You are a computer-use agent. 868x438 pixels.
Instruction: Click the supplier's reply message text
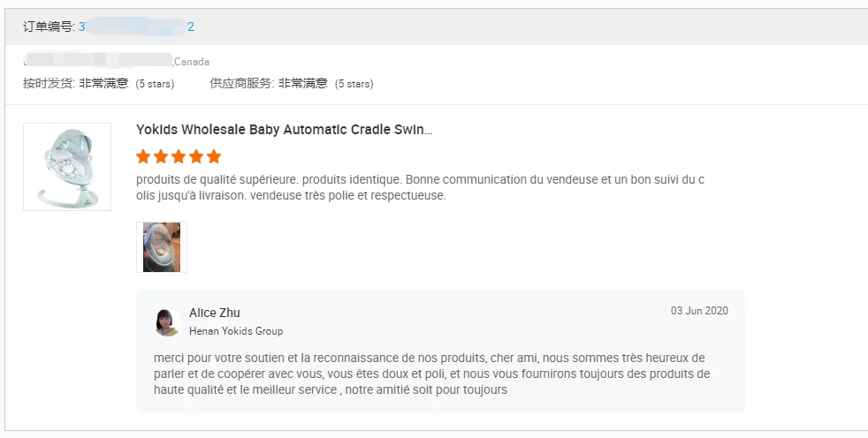[x=430, y=374]
